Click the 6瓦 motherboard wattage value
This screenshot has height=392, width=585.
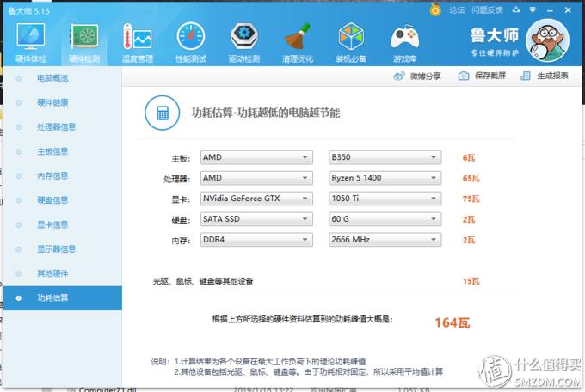(x=469, y=158)
